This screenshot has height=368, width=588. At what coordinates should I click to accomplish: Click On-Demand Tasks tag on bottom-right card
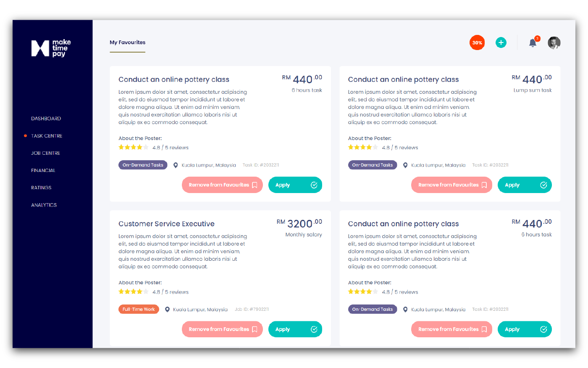point(372,309)
